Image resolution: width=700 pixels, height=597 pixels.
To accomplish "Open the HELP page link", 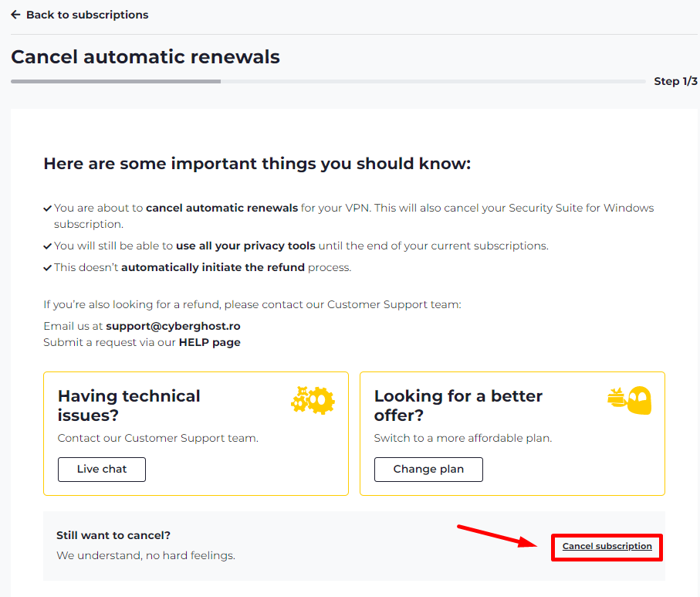I will coord(210,342).
